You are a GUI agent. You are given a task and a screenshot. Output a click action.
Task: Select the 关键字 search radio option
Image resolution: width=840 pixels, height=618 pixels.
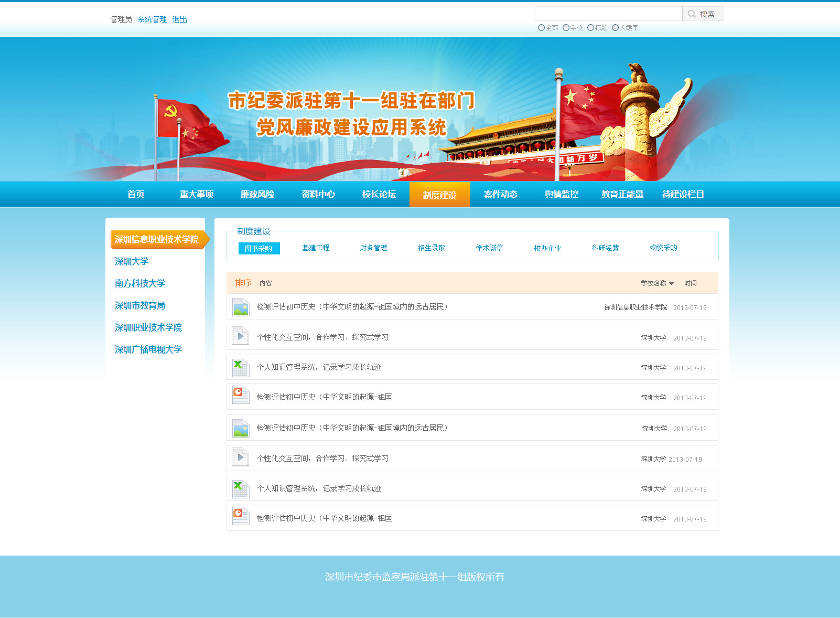(615, 28)
